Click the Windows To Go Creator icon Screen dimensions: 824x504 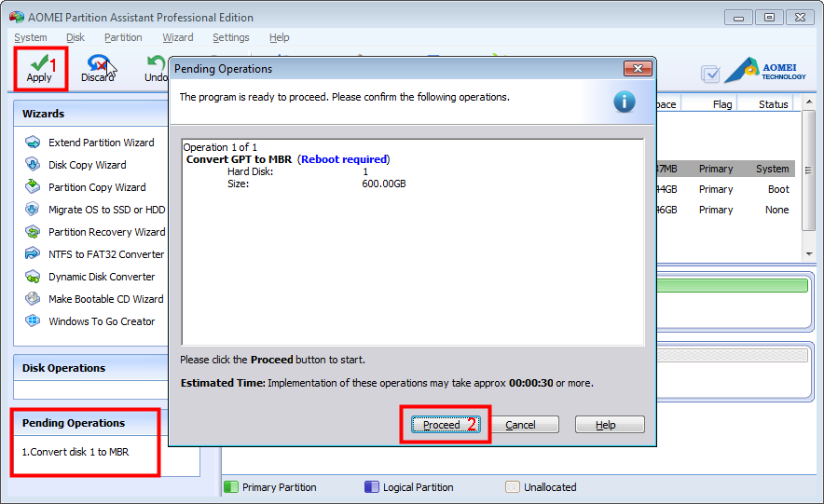coord(33,320)
